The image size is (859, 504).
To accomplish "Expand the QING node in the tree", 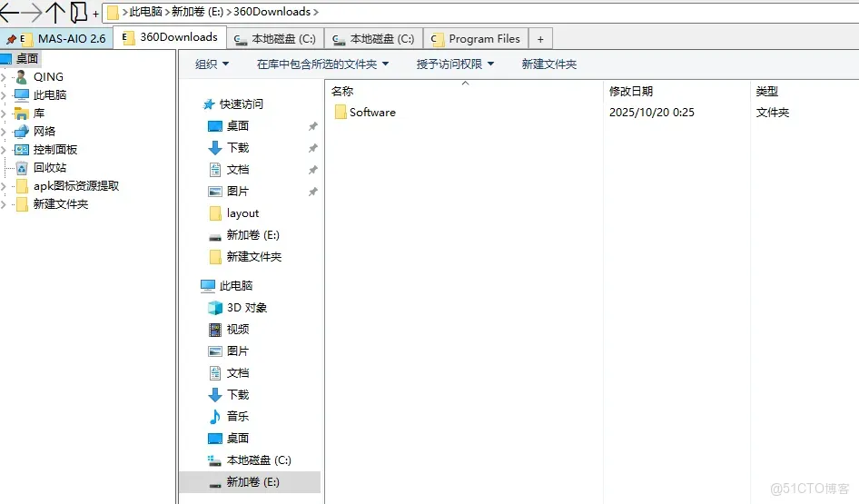I will pos(4,77).
